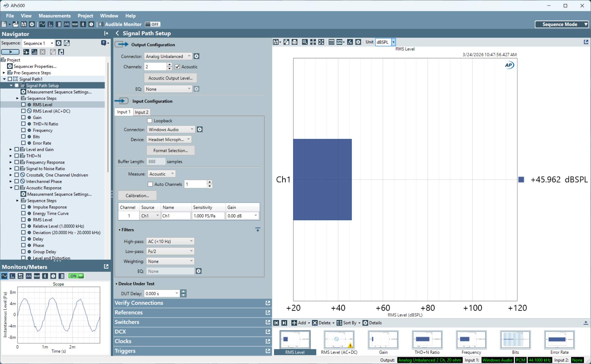Click the graph fit-to-data icon
The width and height of the screenshot is (591, 364).
(x=321, y=42)
